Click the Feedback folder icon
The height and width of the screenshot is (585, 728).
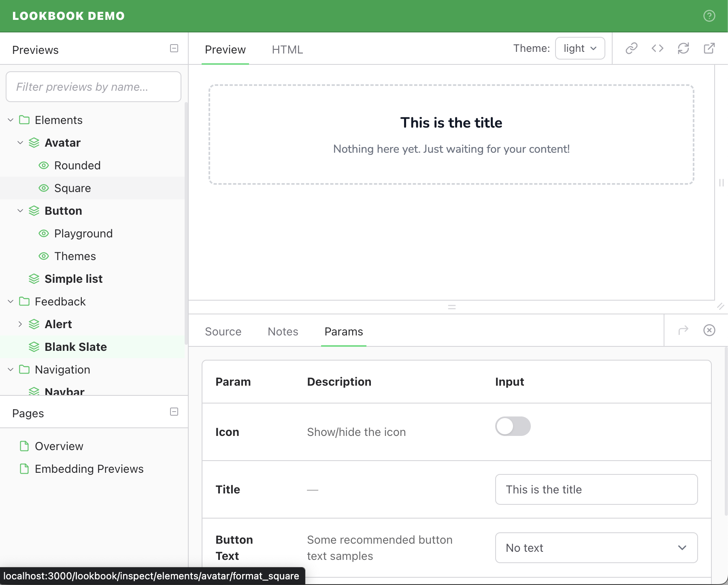(x=24, y=301)
